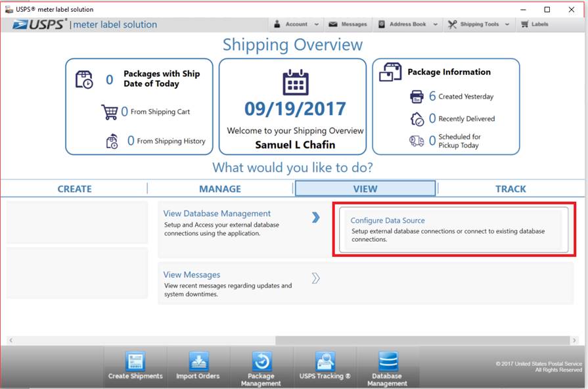Click the Recently Delivered house icon
588x389 pixels.
(x=417, y=120)
